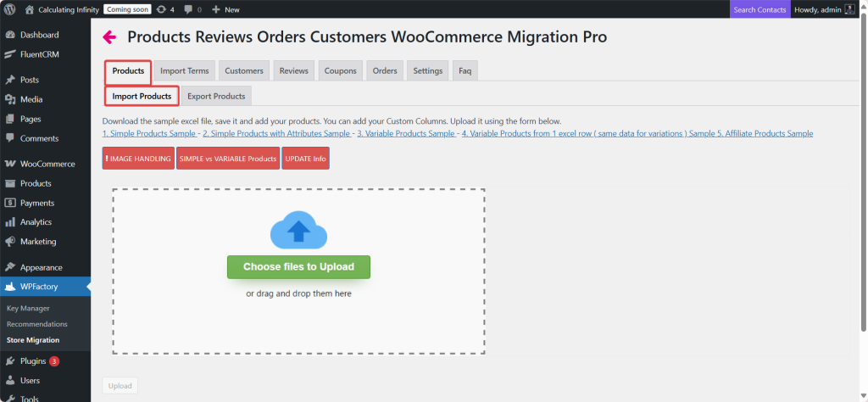Open the Plugins menu with 3 badge
868x402 pixels.
point(34,360)
